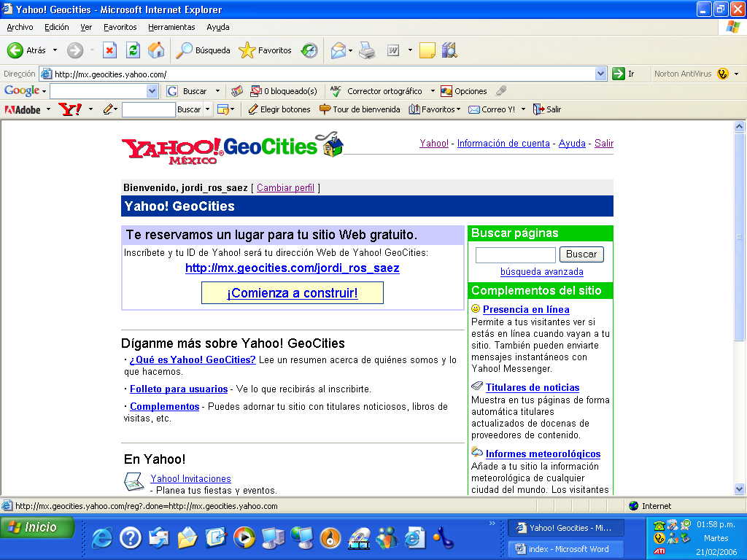The width and height of the screenshot is (747, 560).
Task: Open the yellow note Discuss icon
Action: [427, 50]
